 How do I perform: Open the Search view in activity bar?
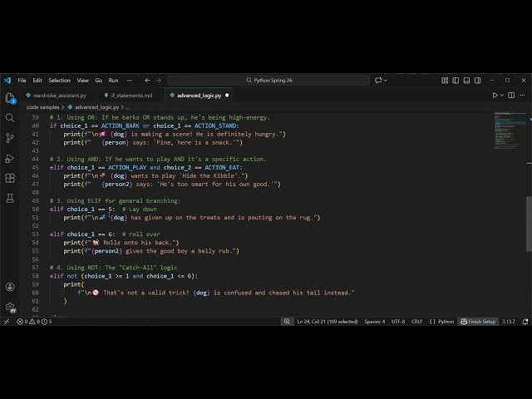tap(10, 118)
